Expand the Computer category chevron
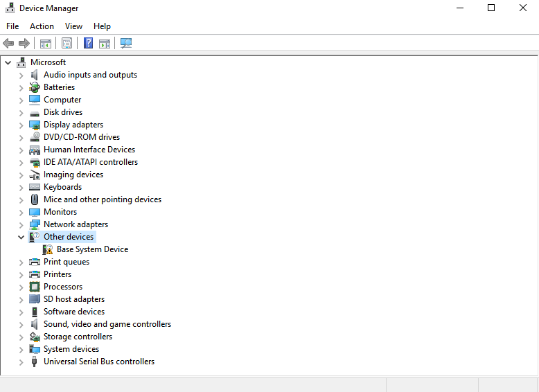Viewport: 539px width, 392px height. point(21,100)
